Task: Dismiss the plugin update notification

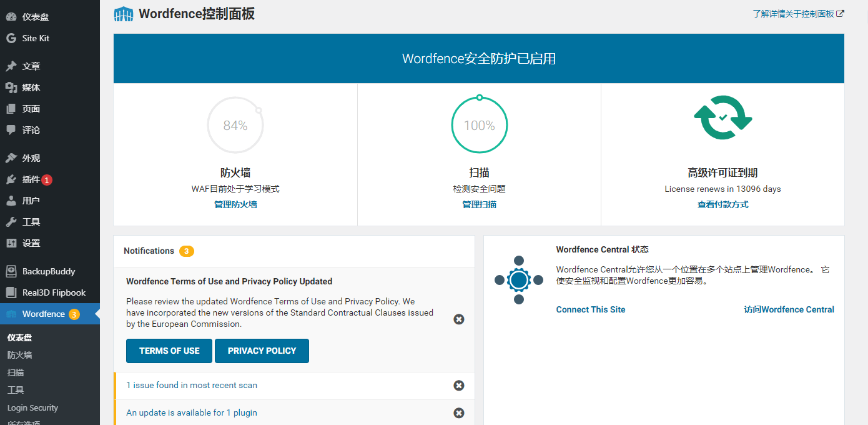Action: 459,413
